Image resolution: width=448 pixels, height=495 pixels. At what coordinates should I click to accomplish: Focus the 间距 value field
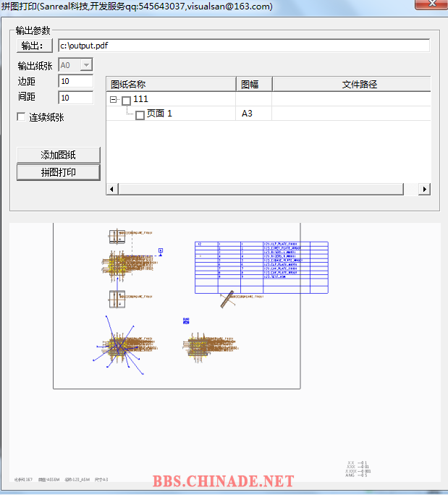pyautogui.click(x=76, y=98)
